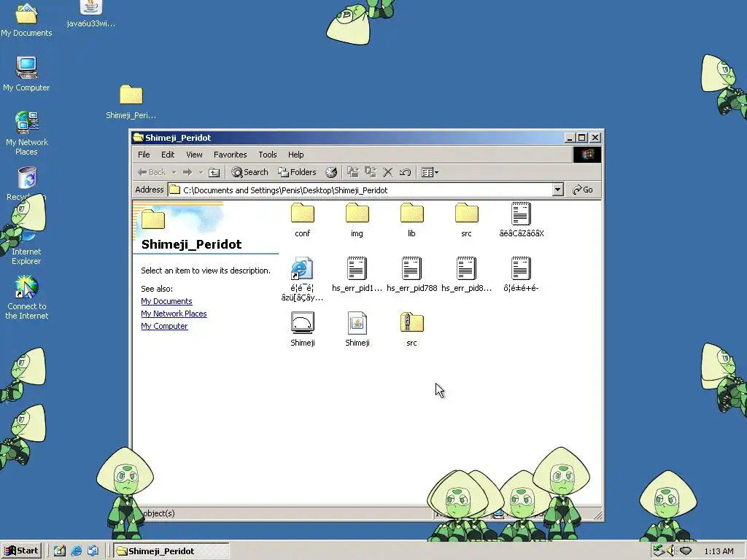Click the Up one level folder icon

pyautogui.click(x=214, y=172)
